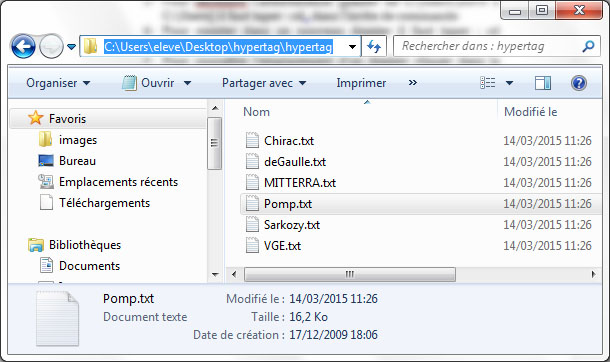Click the search box for hypertag
The image size is (610, 362).
tap(497, 46)
